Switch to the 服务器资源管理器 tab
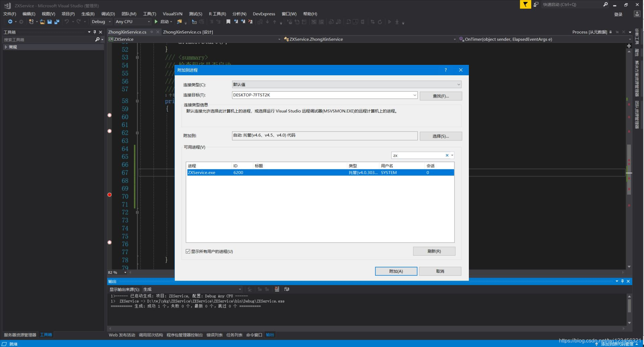 click(20, 335)
